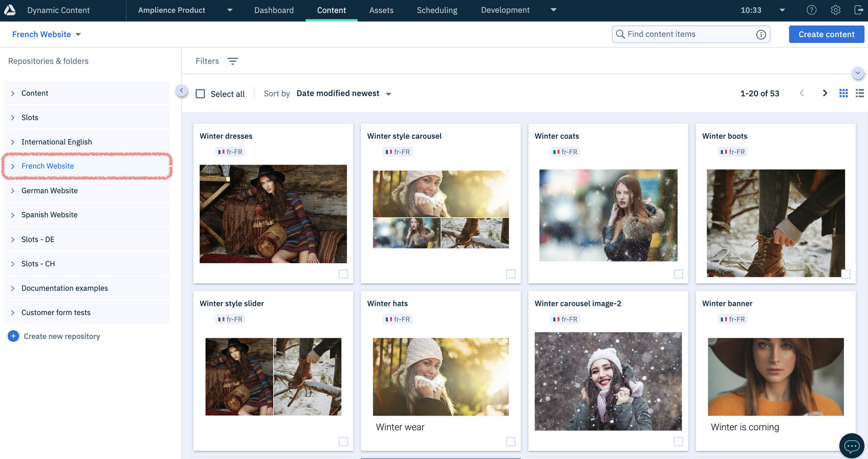Open the Winter boots thumbnail image

[x=776, y=223]
